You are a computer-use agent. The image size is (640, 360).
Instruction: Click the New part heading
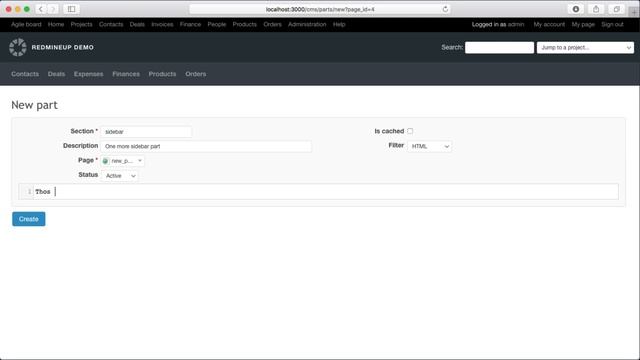(x=34, y=105)
